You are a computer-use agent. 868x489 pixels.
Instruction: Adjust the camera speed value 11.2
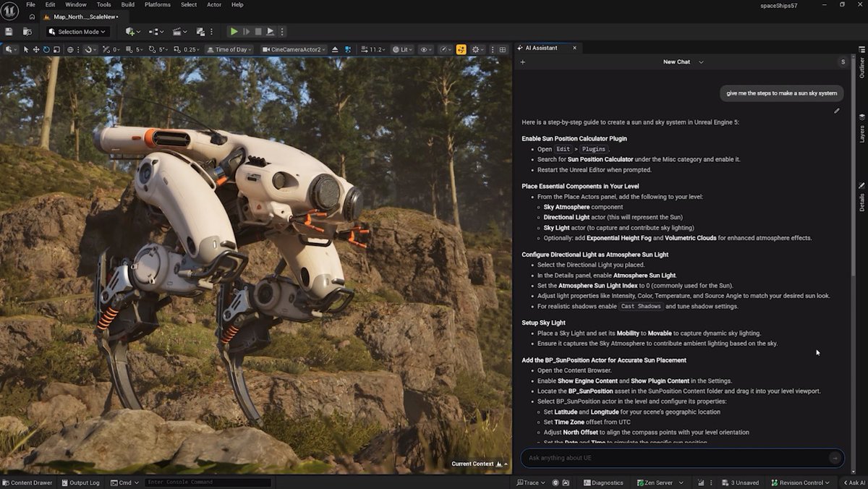point(376,48)
